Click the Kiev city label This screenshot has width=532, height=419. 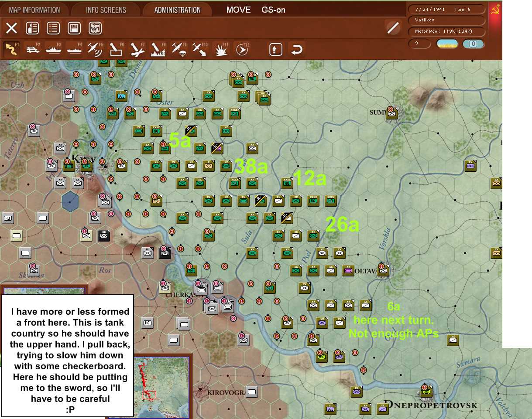82,158
